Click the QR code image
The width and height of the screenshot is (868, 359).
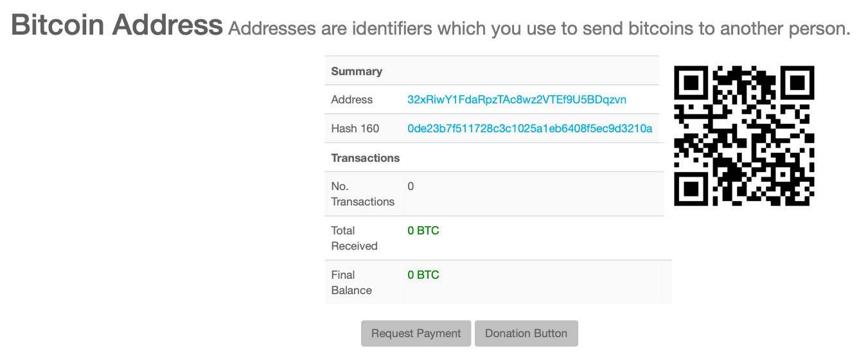pos(744,136)
